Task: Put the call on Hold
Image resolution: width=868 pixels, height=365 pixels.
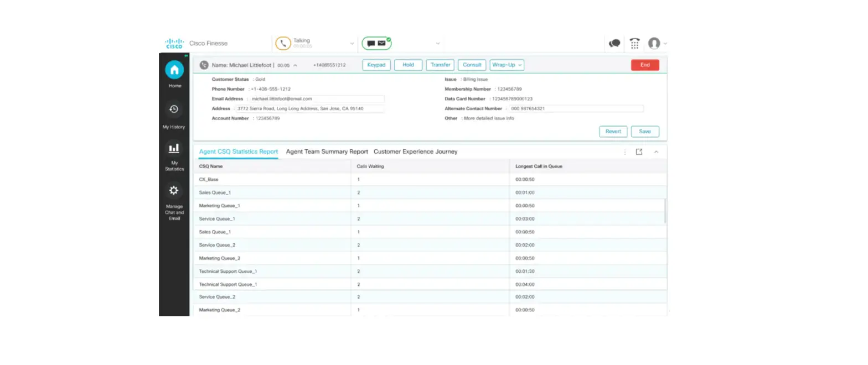Action: click(x=409, y=65)
